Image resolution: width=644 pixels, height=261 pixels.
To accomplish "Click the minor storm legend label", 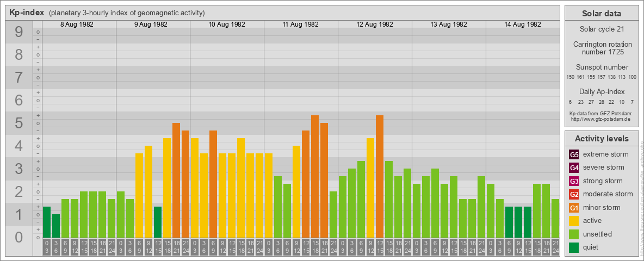I will pos(602,208).
